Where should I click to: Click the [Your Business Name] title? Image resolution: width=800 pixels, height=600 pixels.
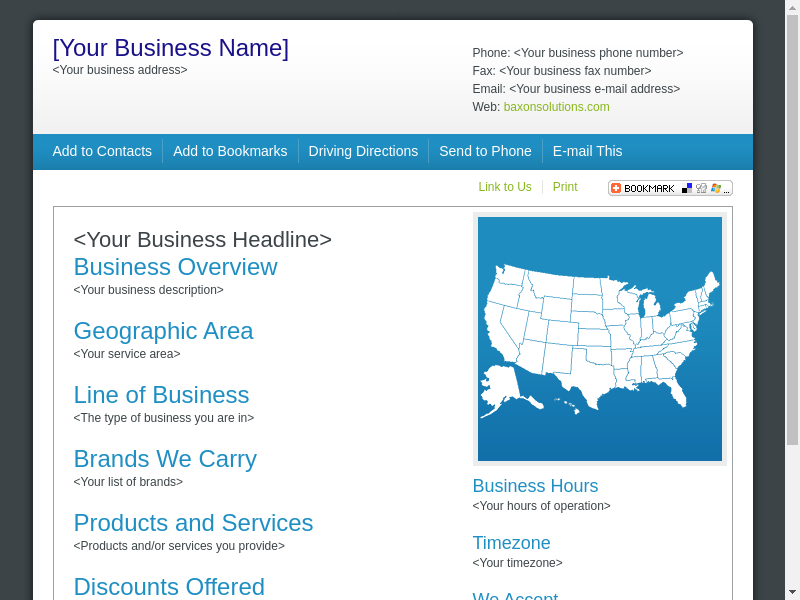[x=171, y=48]
